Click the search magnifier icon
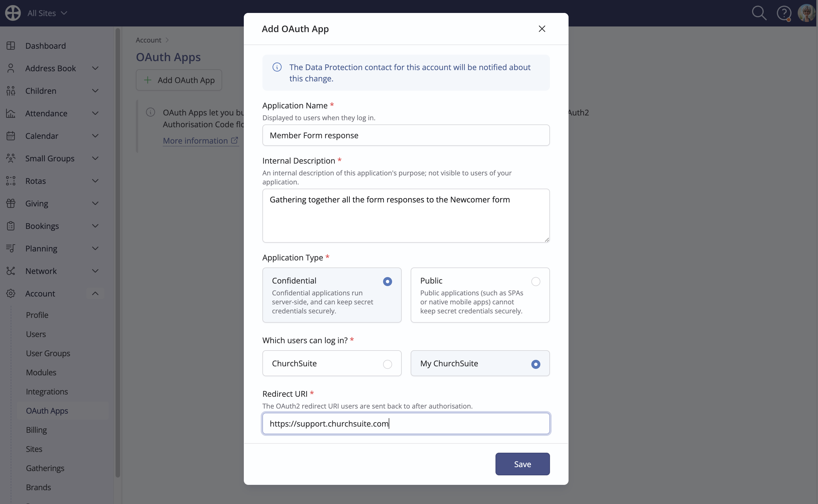 click(x=759, y=13)
